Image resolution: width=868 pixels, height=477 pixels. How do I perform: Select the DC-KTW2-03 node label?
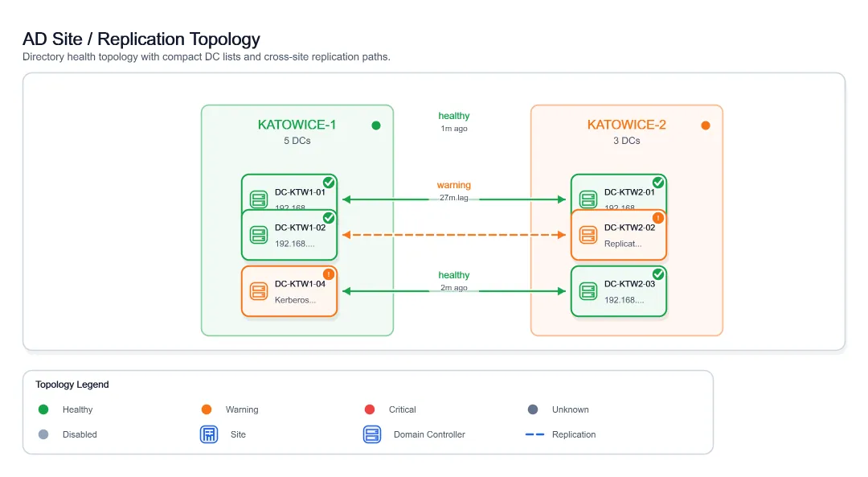click(629, 284)
